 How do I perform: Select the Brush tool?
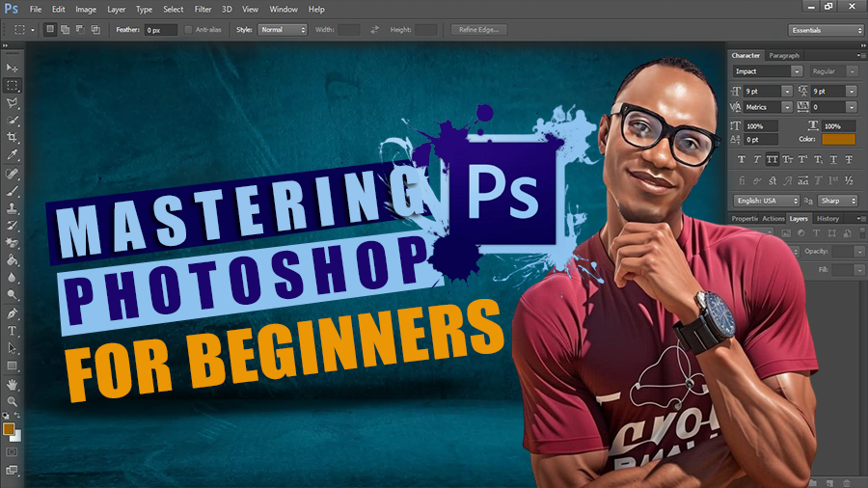point(12,191)
